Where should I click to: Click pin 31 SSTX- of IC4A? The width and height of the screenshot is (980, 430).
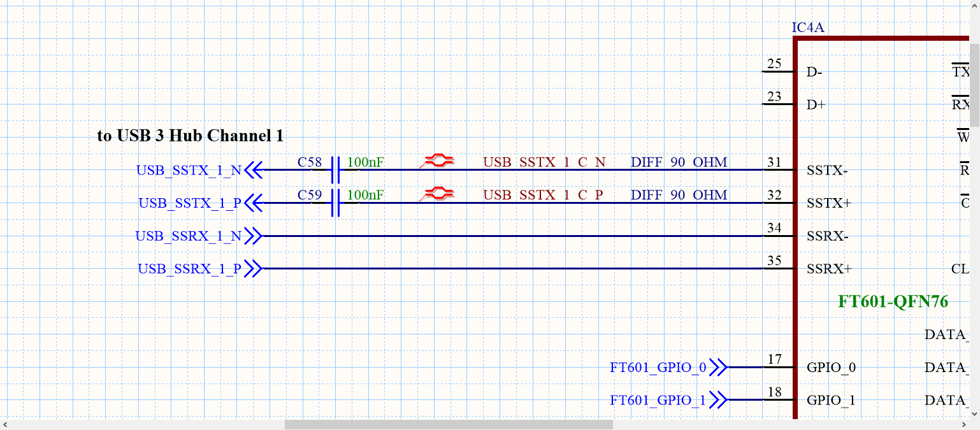click(778, 170)
